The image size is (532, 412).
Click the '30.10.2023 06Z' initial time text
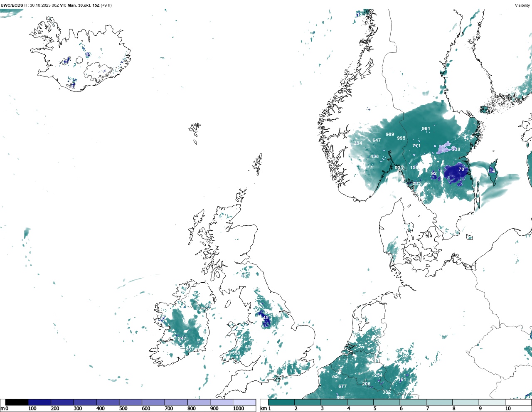(x=44, y=5)
